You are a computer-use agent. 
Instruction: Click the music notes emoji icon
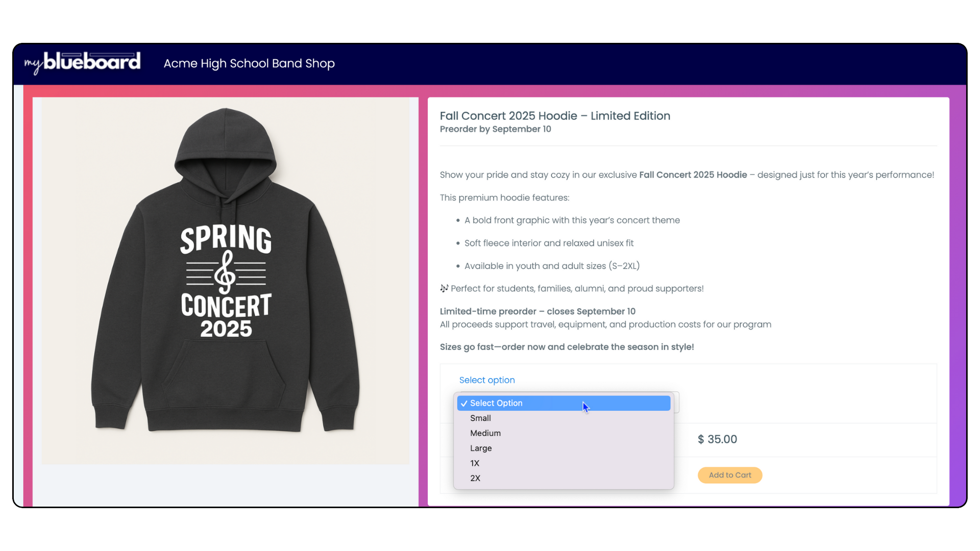444,288
